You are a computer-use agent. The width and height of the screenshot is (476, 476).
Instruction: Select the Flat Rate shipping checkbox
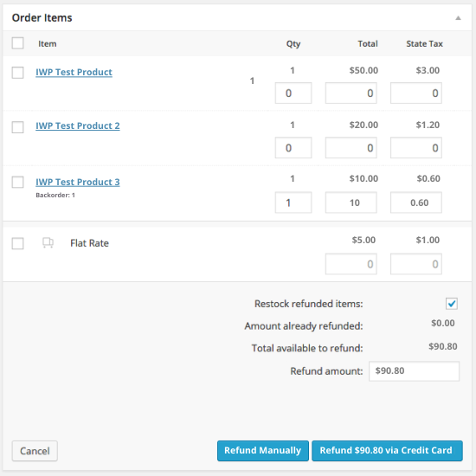click(17, 243)
